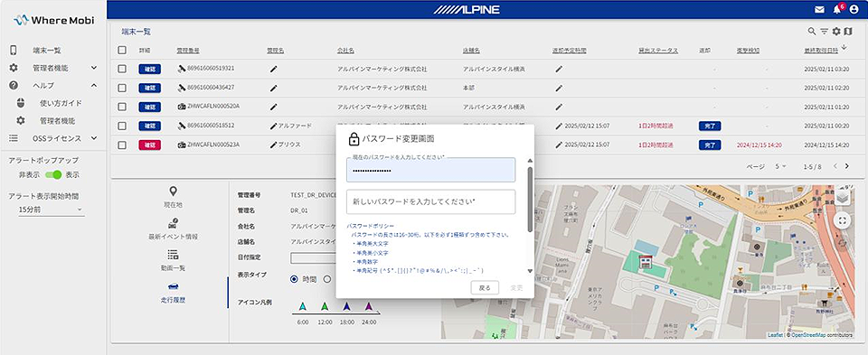
Task: Open notifications bell with badge 6
Action: [837, 9]
